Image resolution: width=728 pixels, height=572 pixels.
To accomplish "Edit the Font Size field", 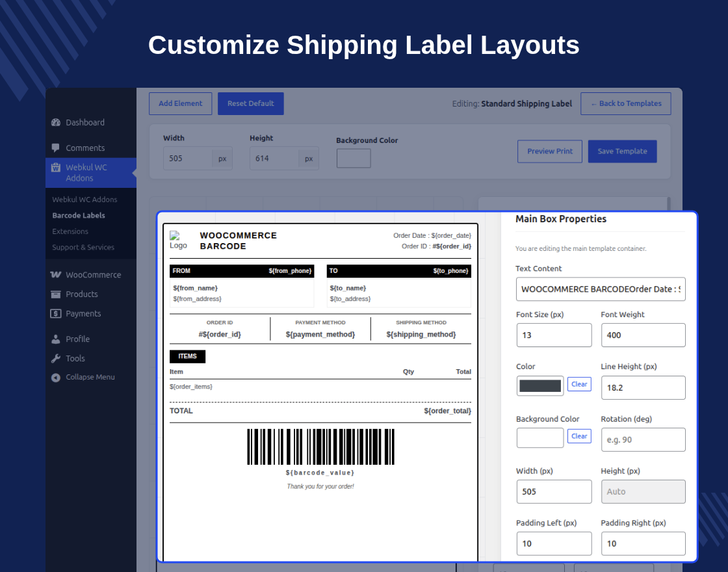I will coord(554,335).
